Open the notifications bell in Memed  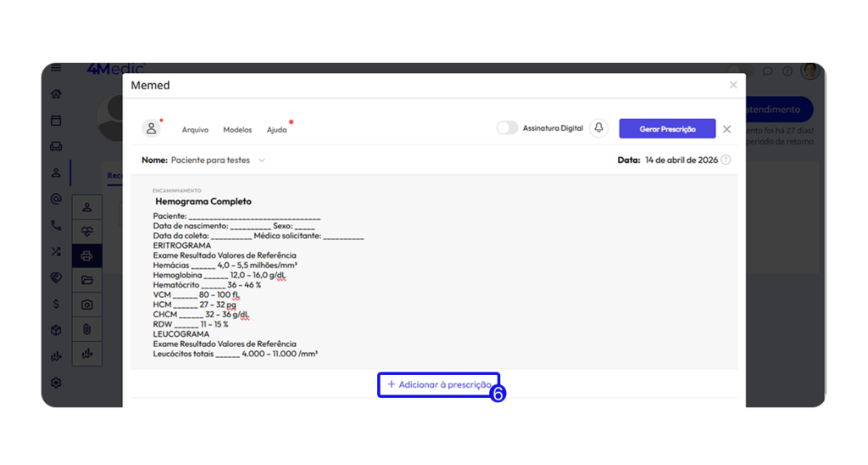599,128
